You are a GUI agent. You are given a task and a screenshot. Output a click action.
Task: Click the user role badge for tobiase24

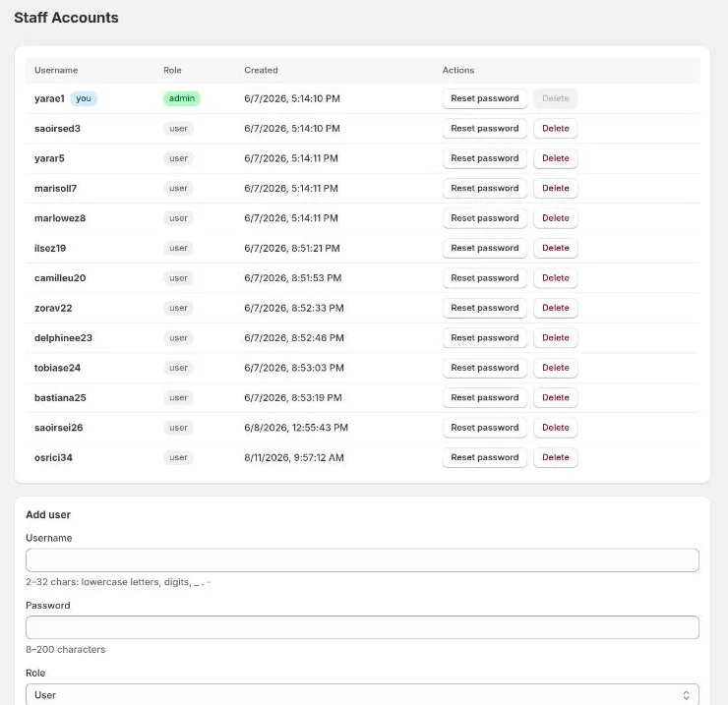(178, 368)
